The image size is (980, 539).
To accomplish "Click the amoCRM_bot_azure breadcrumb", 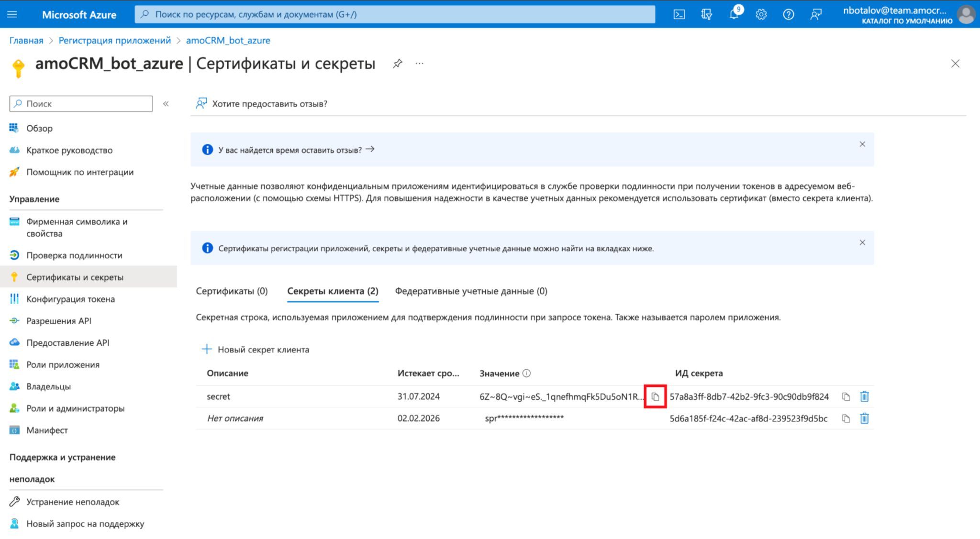I will pos(228,41).
